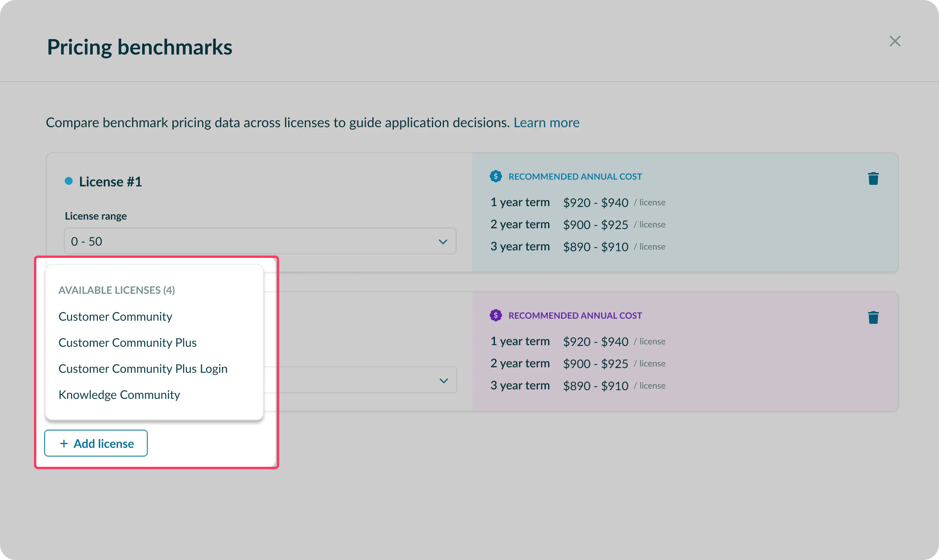Screen dimensions: 939x560
Task: Click the blue Recommended Annual Cost label
Action: tap(575, 177)
